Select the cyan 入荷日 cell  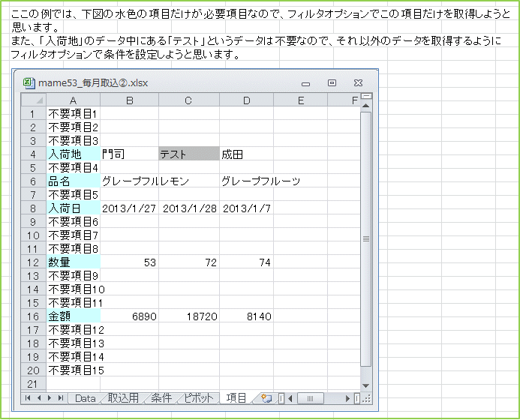[74, 208]
